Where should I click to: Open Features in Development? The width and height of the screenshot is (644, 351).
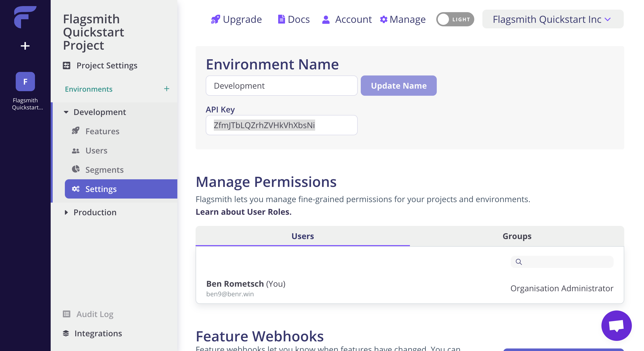102,131
